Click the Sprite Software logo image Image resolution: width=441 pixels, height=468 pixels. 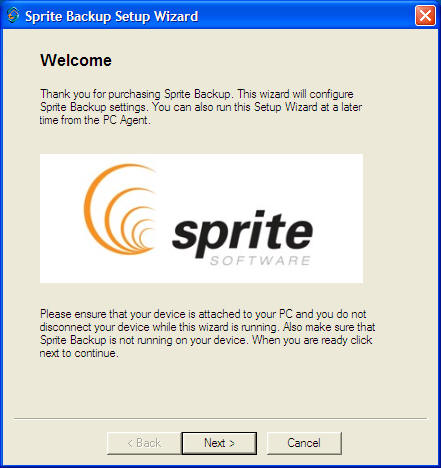[x=201, y=219]
